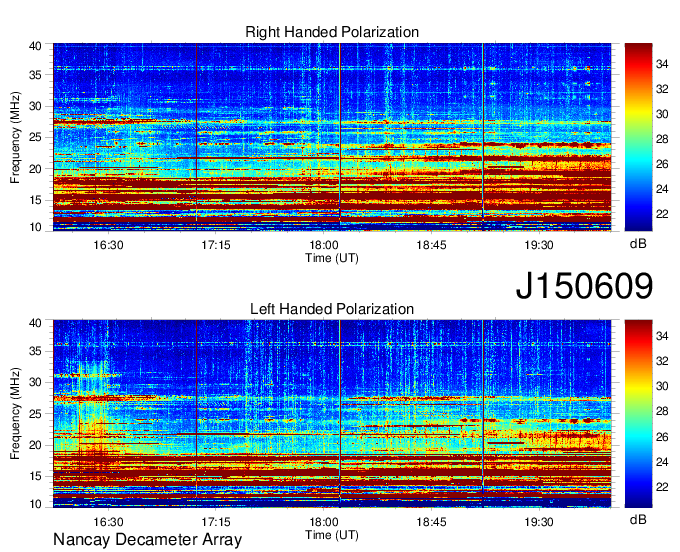Select the J150609 observation label

tap(584, 285)
